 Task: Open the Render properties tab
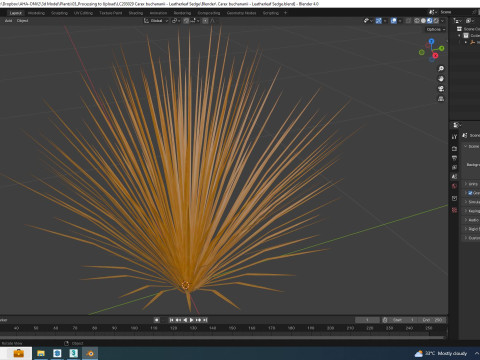pyautogui.click(x=454, y=149)
